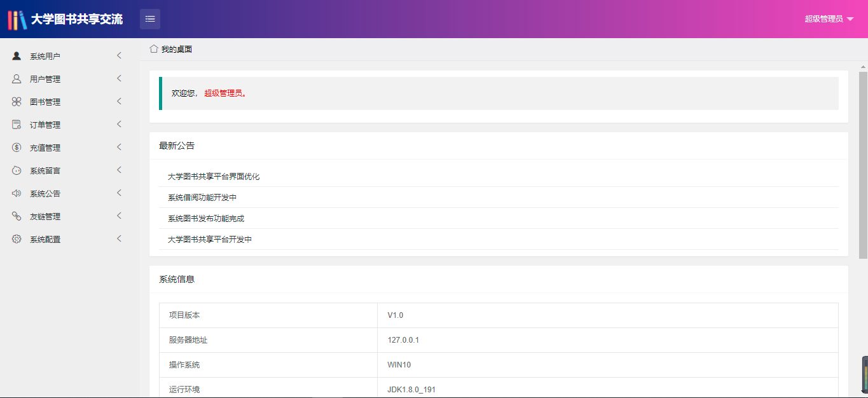Click the hamburger menu toggle button
Screen dimensions: 868x398
pyautogui.click(x=150, y=19)
